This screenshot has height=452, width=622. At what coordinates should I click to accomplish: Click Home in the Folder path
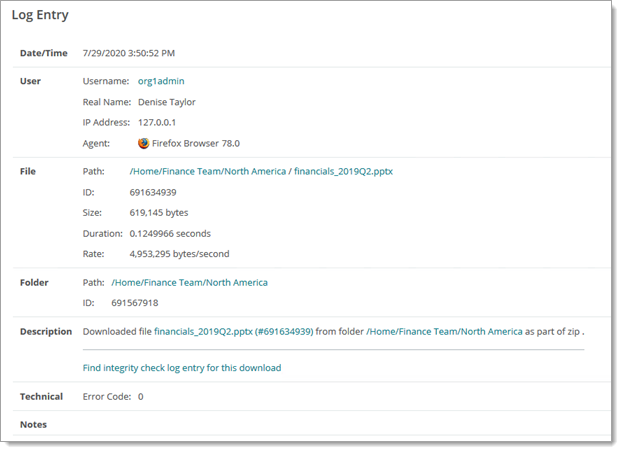[126, 283]
